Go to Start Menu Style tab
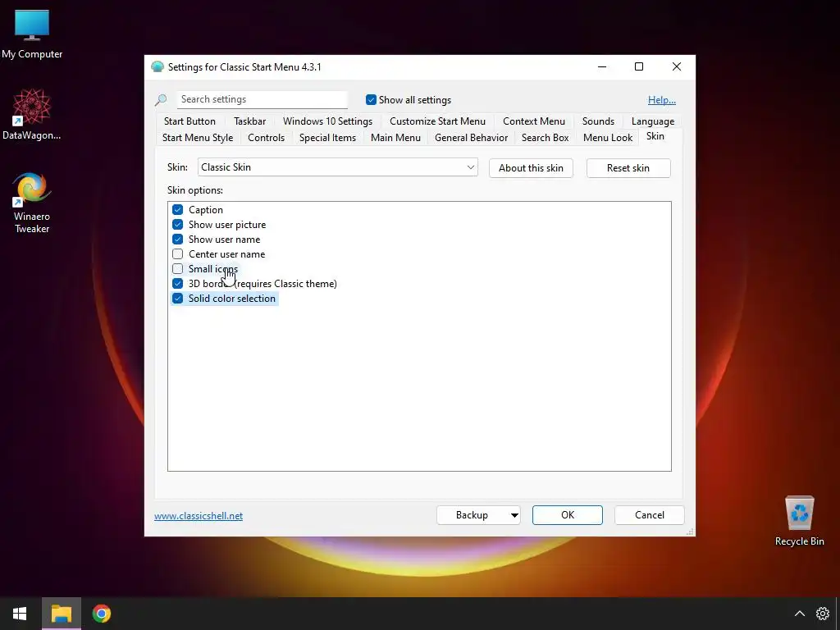The image size is (840, 630). (198, 138)
